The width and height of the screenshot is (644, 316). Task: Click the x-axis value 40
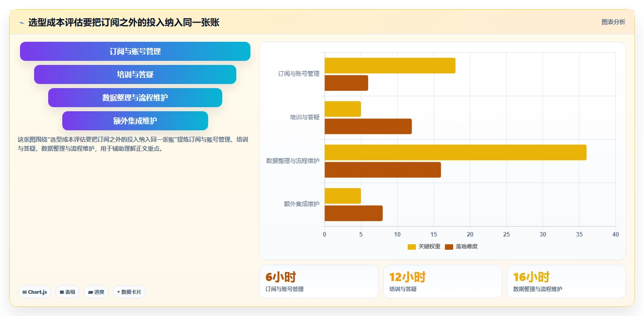tap(615, 234)
